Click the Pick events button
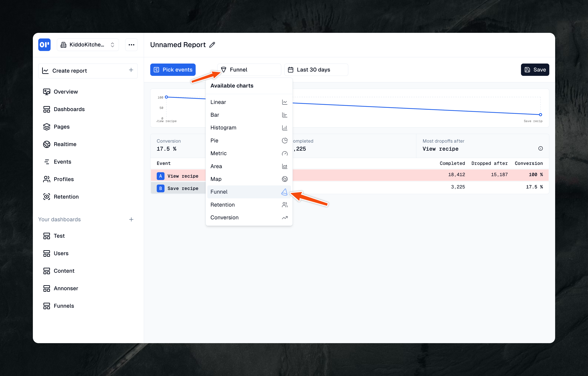Image resolution: width=588 pixels, height=376 pixels. [x=173, y=70]
